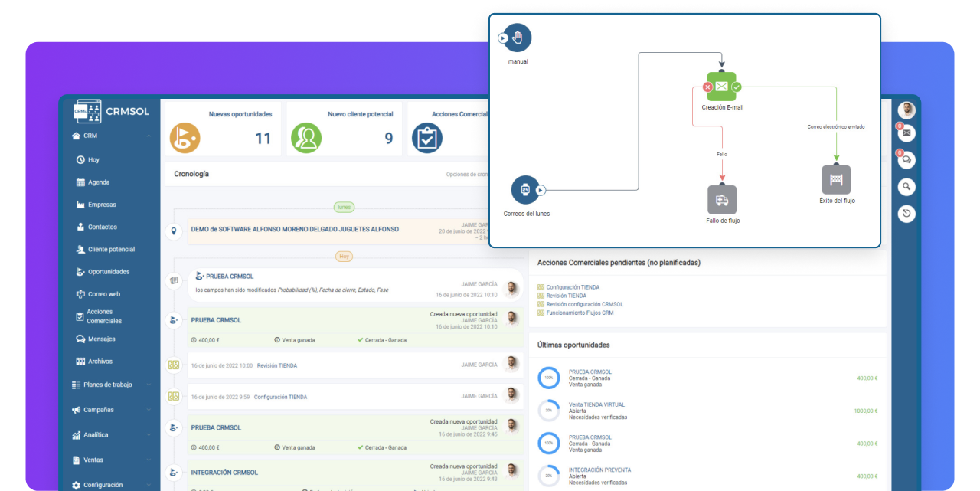Click the lunes marker on the timeline
Screen dimensions: 980x491
coord(345,207)
